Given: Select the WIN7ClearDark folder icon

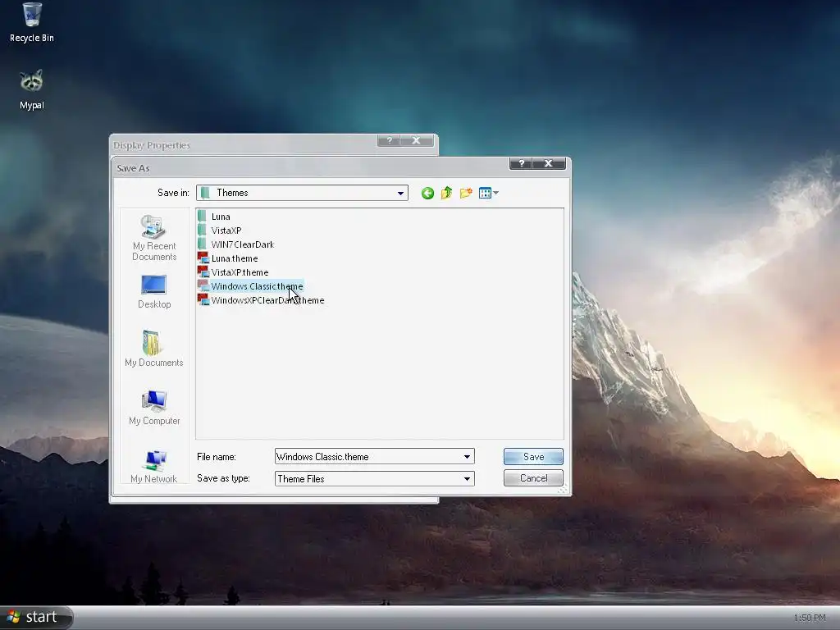Looking at the screenshot, I should tap(202, 244).
